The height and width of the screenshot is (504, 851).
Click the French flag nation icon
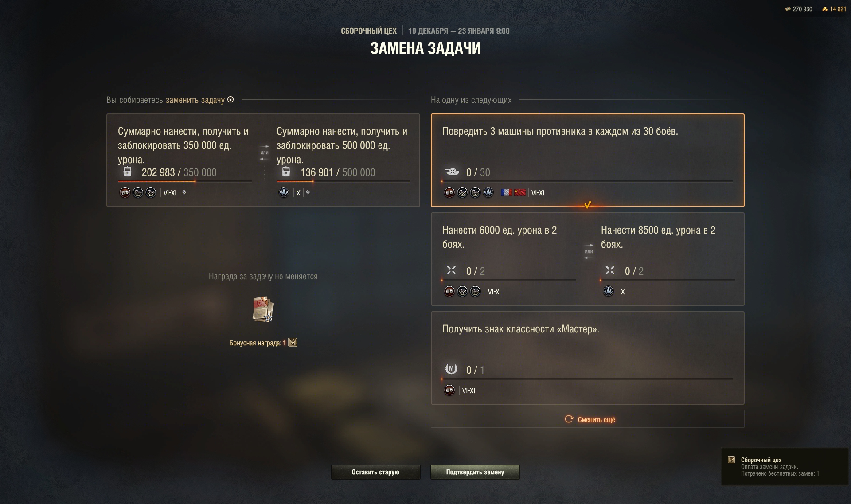coord(506,192)
